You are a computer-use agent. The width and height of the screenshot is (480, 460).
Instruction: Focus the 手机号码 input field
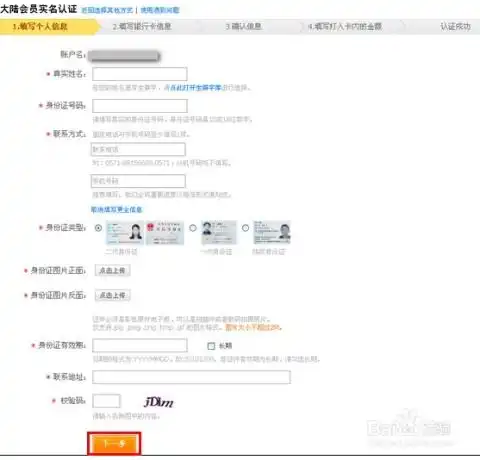138,181
